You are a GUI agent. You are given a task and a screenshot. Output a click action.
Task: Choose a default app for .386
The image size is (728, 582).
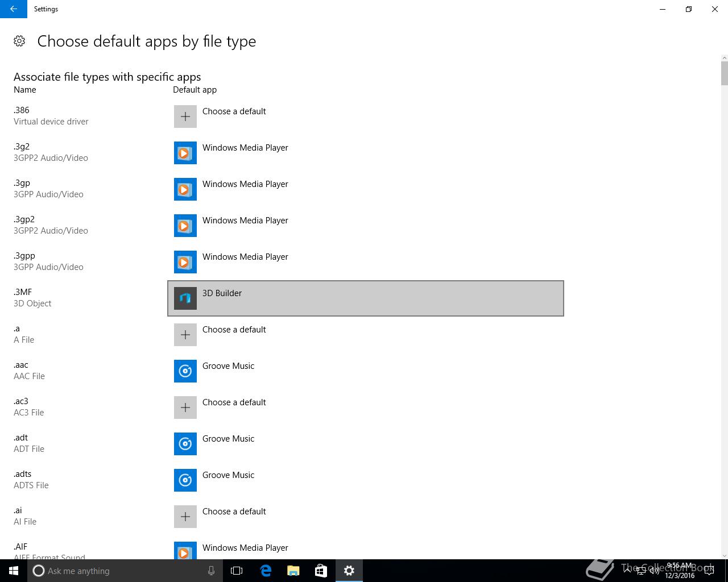click(366, 117)
